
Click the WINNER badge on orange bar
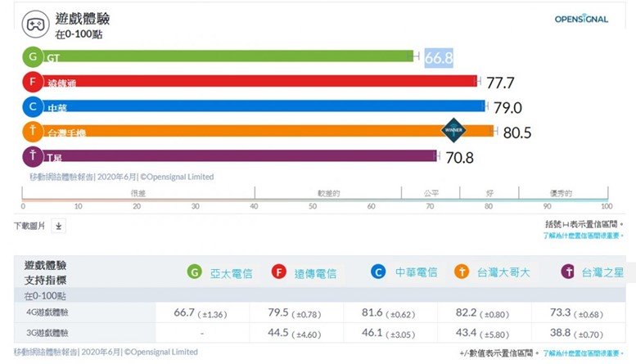[453, 130]
